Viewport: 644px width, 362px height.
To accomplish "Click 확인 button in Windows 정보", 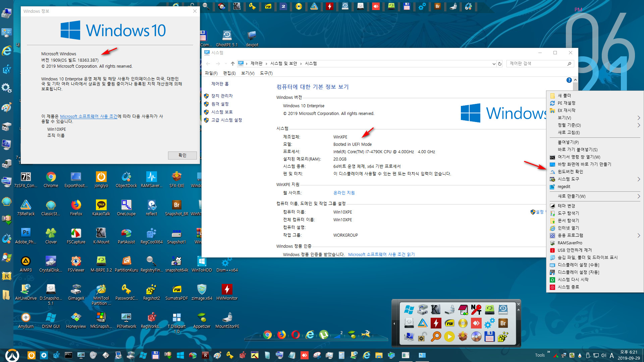I will [182, 155].
